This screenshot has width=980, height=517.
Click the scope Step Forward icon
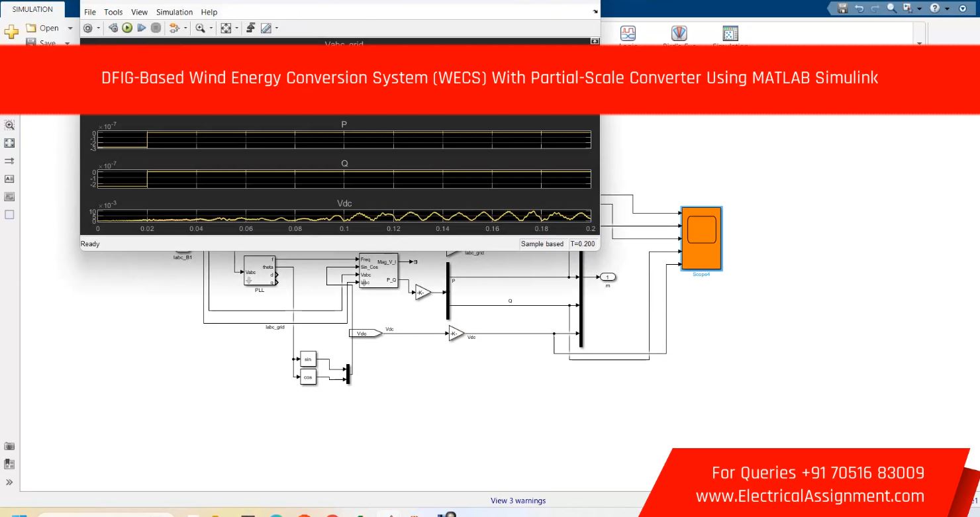point(140,28)
